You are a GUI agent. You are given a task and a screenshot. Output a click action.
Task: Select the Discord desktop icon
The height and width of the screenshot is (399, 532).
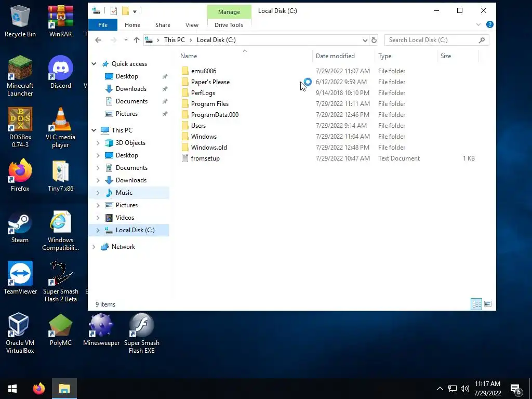[61, 72]
